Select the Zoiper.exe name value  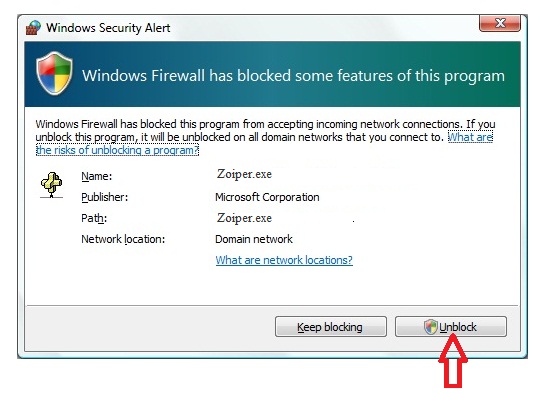(x=244, y=174)
